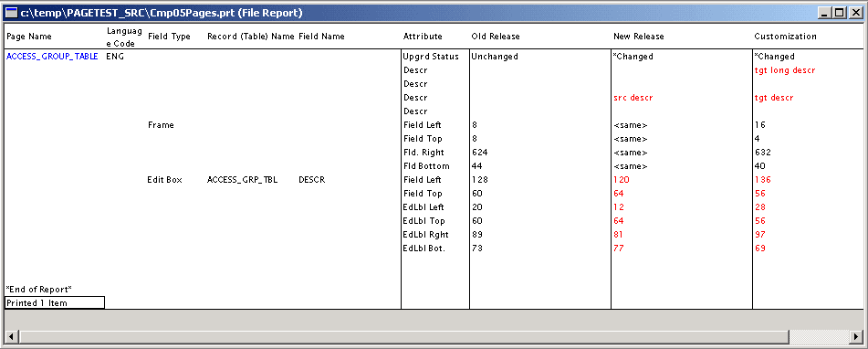Maximize the File Report window
This screenshot has height=349, width=868.
[x=840, y=12]
